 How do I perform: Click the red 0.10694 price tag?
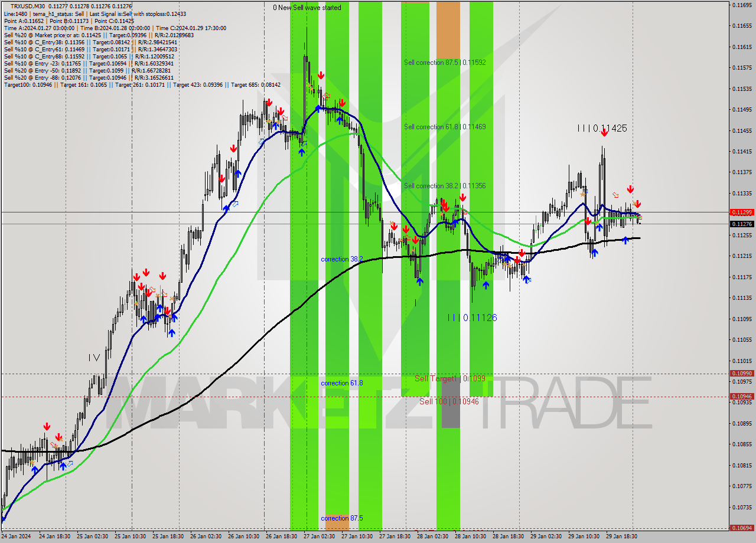tap(741, 528)
